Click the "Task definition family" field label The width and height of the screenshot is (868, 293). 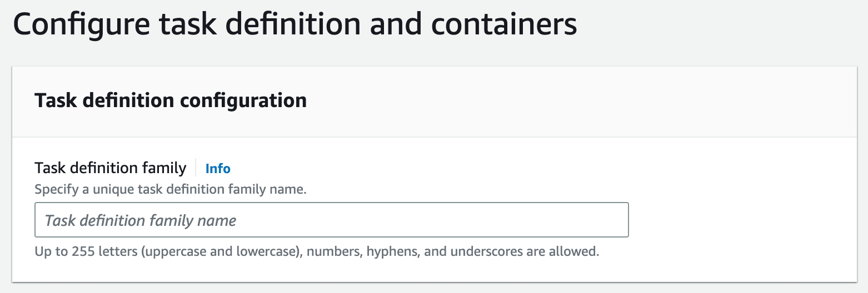(111, 168)
